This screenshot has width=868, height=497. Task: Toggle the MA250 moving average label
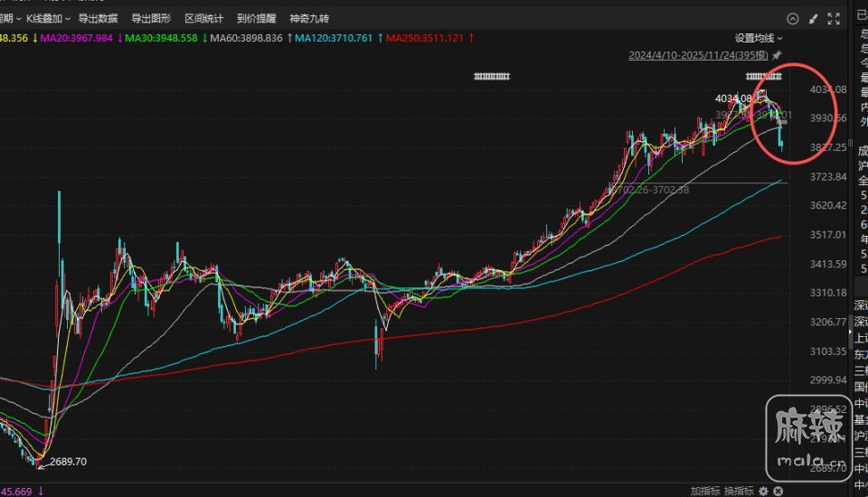click(424, 38)
